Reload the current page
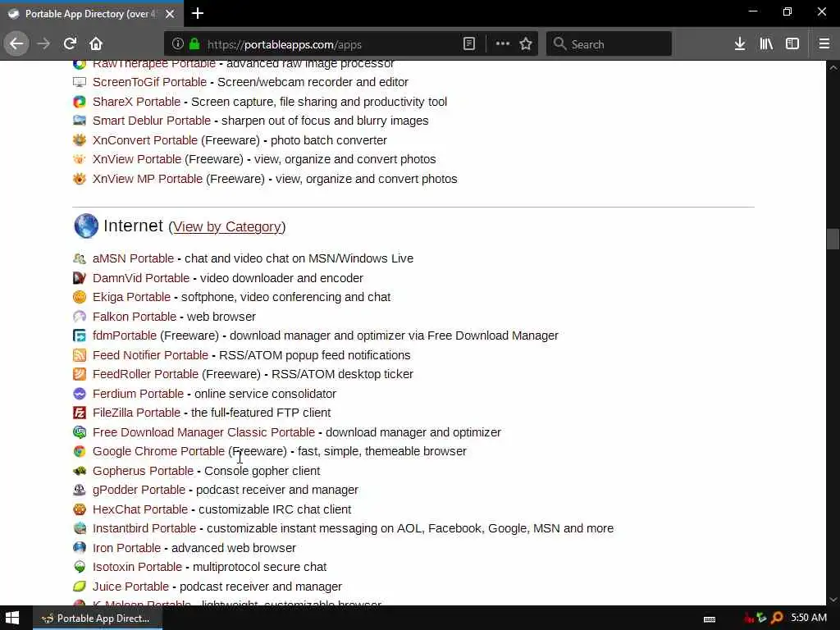Screen dimensions: 840x630 70,43
